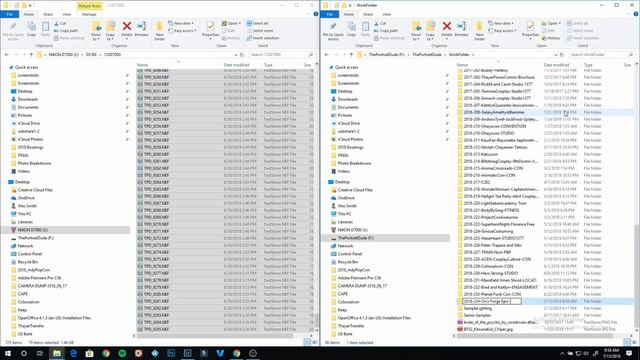The height and width of the screenshot is (360, 640).
Task: Click the folder rename text box in WorkFolder
Action: click(x=491, y=301)
